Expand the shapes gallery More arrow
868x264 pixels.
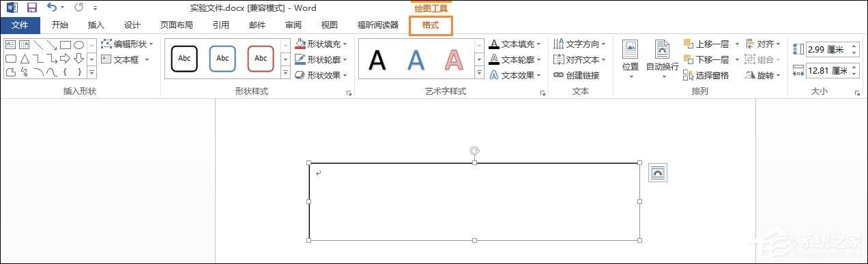91,72
